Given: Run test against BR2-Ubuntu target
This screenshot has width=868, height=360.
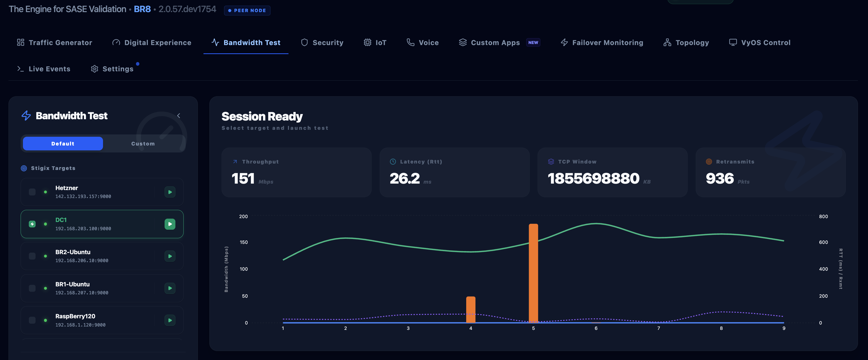Looking at the screenshot, I should (170, 256).
